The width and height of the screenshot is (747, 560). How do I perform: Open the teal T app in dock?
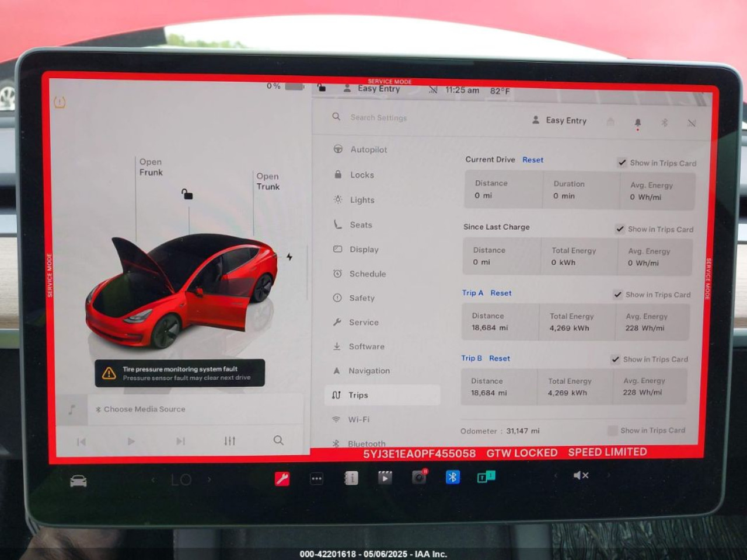click(x=486, y=477)
